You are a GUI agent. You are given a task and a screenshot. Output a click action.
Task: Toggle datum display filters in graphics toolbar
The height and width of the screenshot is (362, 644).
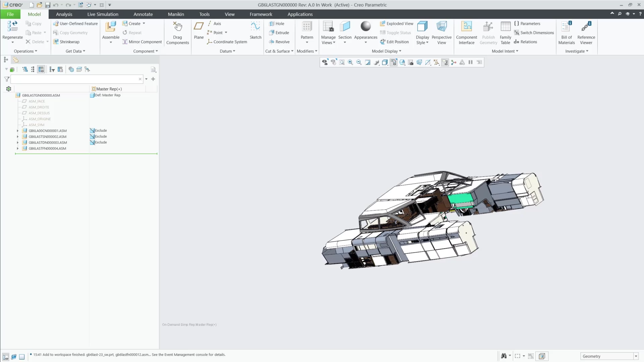pos(436,62)
